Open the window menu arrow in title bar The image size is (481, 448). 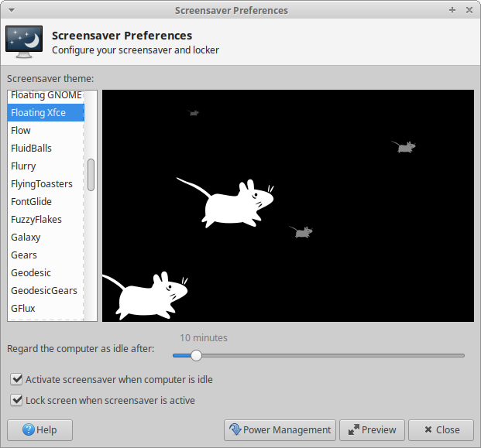tap(12, 10)
